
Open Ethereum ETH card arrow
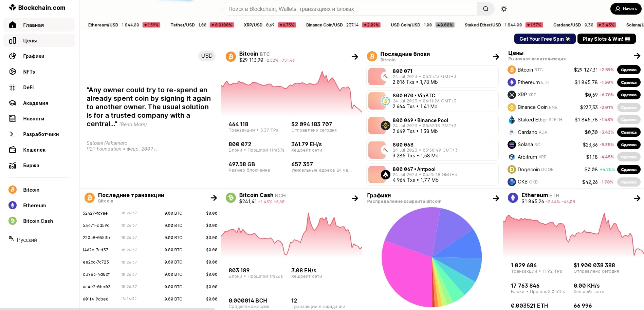[x=637, y=198]
